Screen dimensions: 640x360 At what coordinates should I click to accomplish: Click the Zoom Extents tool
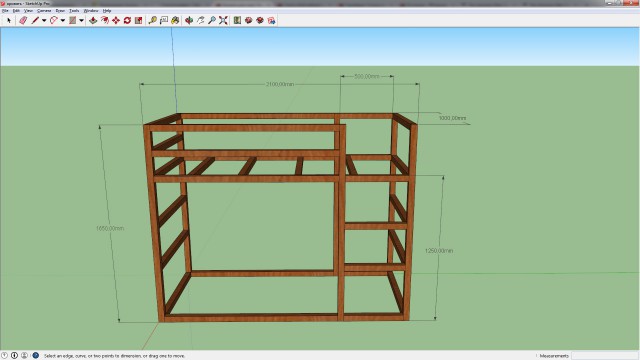point(223,20)
